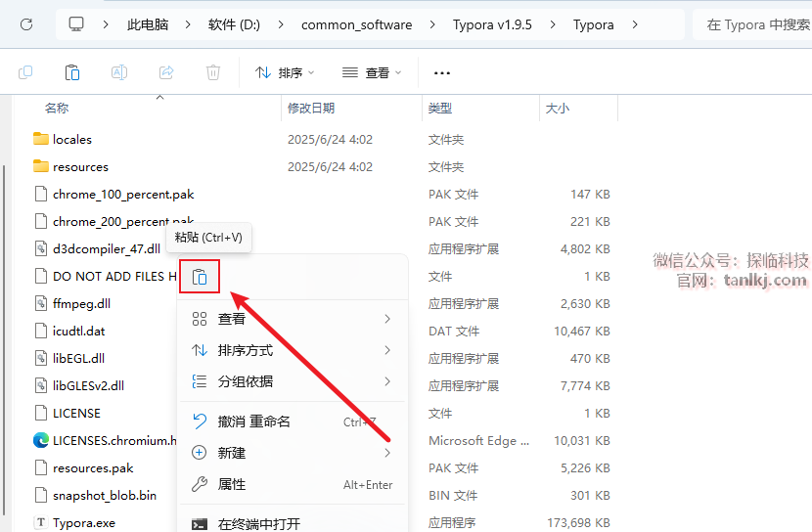
Task: Select the resources folder name
Action: (x=80, y=166)
